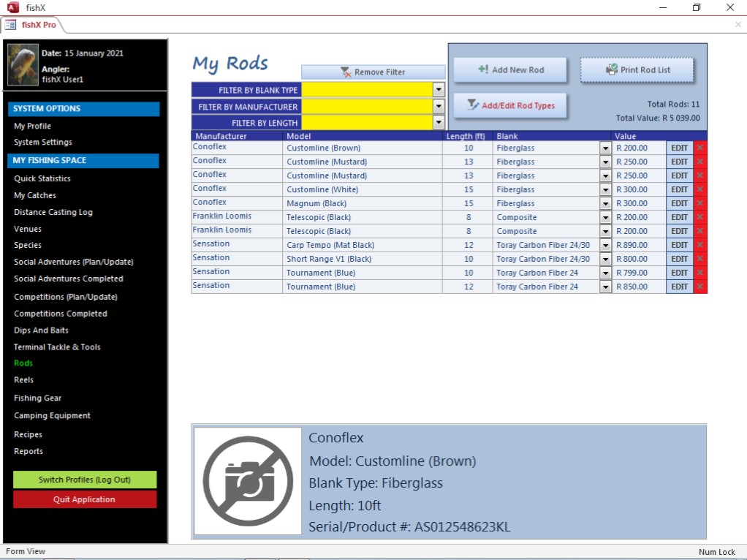Open blank dropdown for Telescopic (Black) first row
This screenshot has width=747, height=560.
tap(605, 217)
